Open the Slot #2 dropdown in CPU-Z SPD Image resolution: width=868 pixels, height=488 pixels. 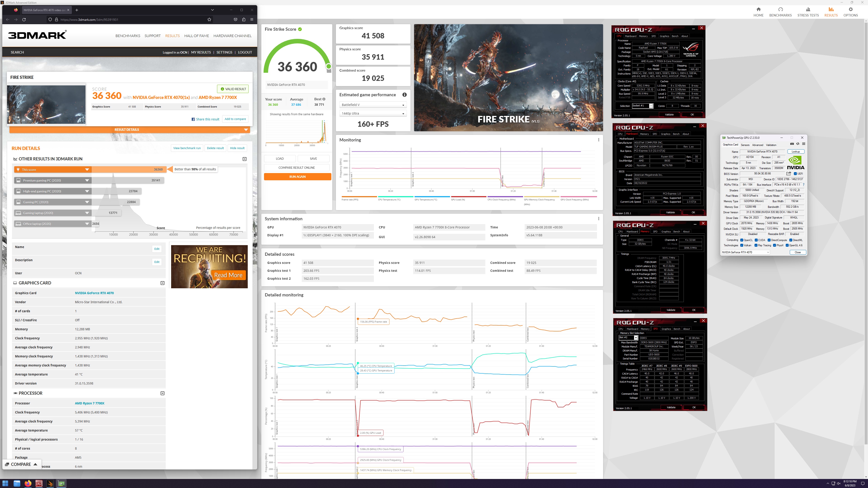(628, 338)
